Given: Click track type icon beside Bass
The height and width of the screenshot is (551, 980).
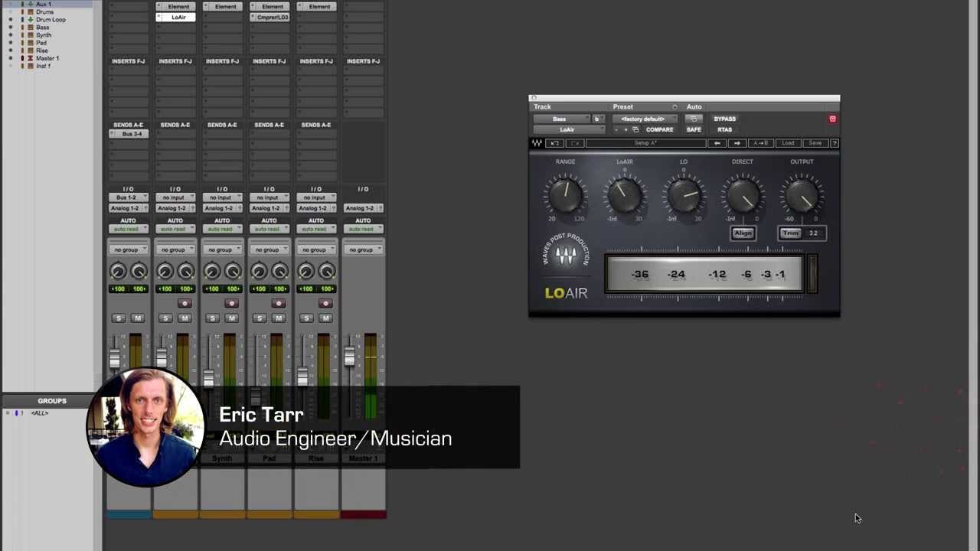Looking at the screenshot, I should [x=31, y=28].
